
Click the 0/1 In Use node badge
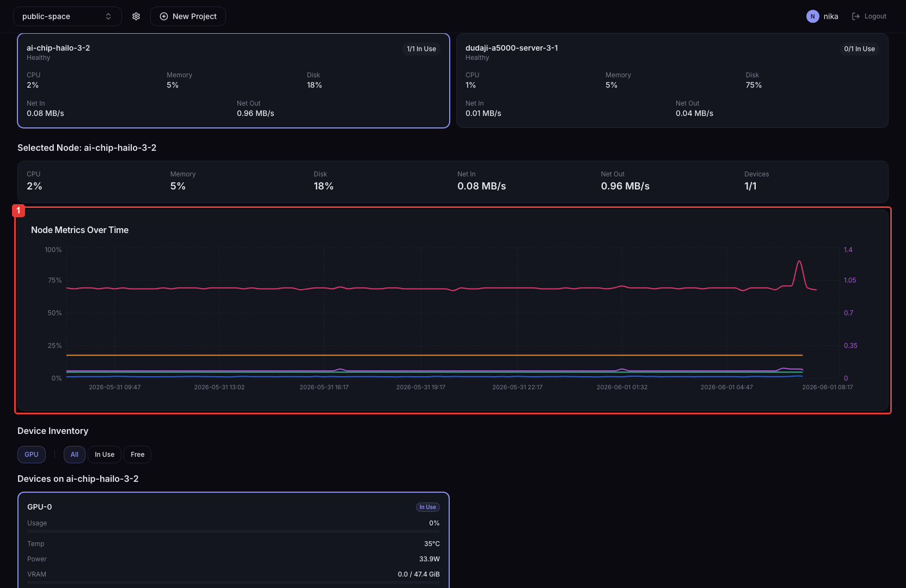(859, 49)
